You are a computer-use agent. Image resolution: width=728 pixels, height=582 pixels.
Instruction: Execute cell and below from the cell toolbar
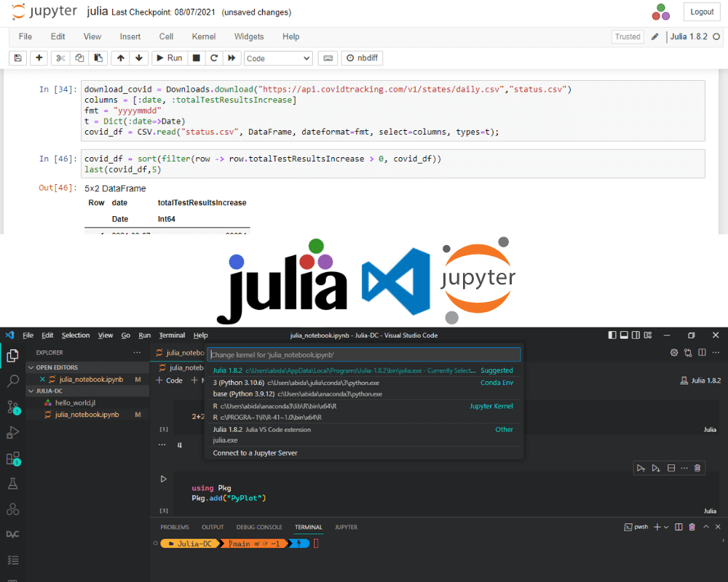click(656, 468)
